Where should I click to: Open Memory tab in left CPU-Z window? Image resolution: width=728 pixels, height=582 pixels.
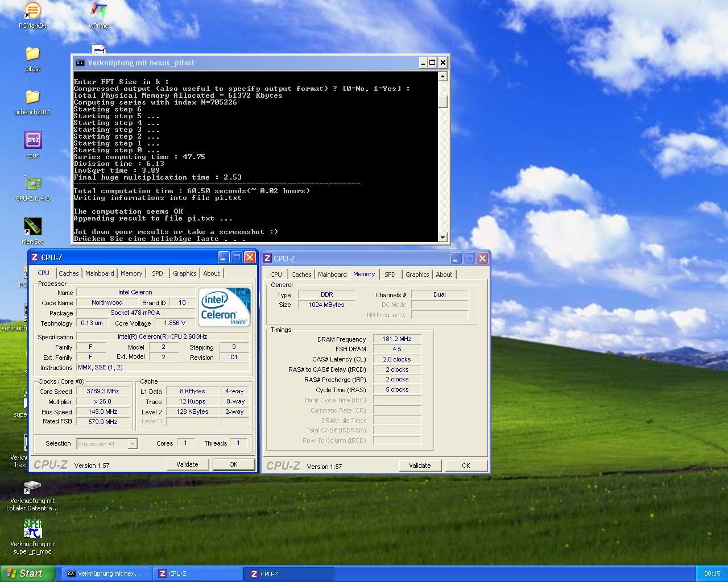point(131,273)
